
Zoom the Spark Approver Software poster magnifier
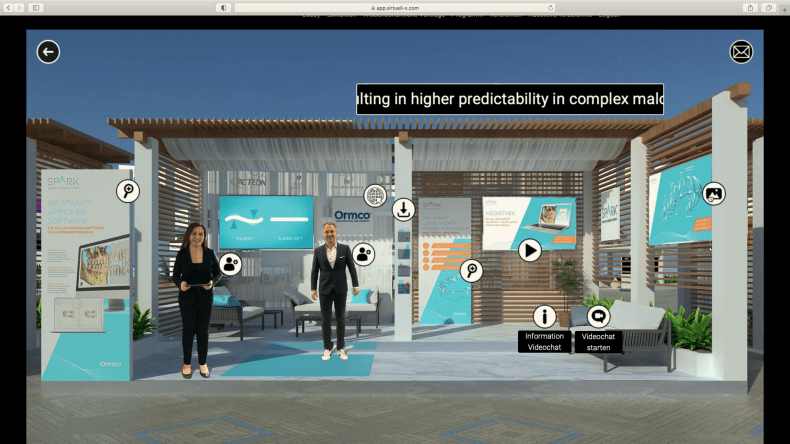(x=128, y=191)
